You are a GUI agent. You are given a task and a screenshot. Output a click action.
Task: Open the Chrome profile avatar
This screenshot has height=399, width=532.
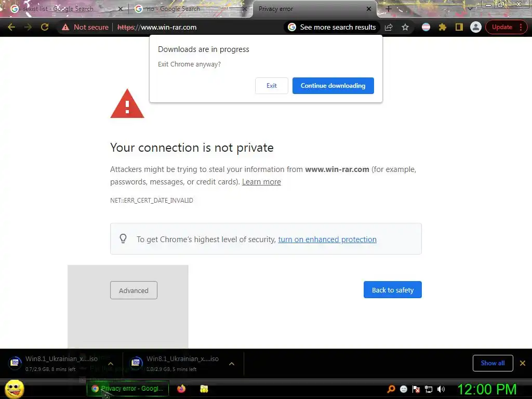(476, 27)
